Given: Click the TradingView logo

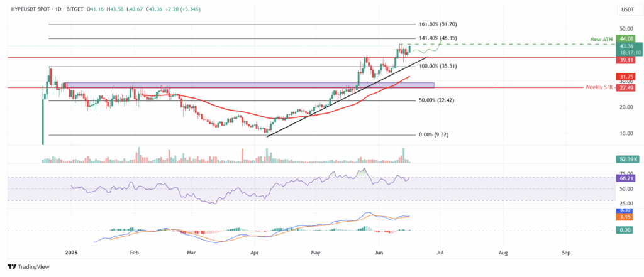Looking at the screenshot, I should [x=28, y=267].
